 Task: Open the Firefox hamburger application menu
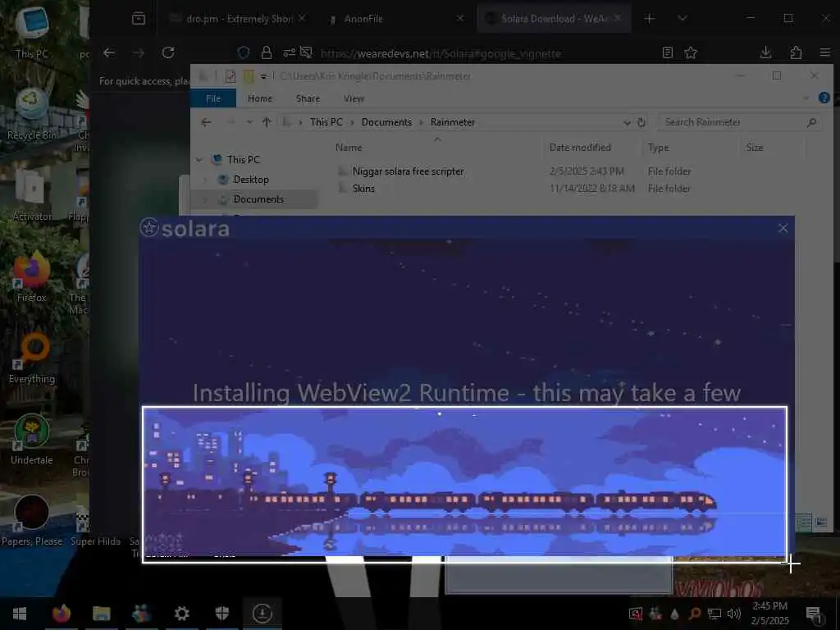[x=825, y=52]
